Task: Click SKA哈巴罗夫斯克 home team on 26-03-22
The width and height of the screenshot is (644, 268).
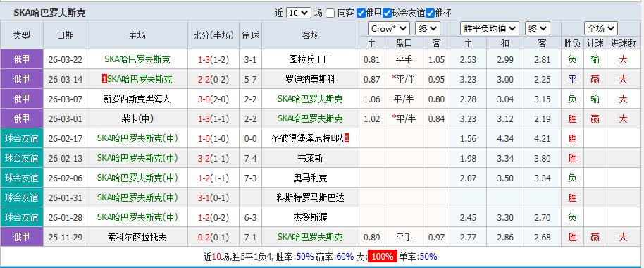Action: point(137,60)
